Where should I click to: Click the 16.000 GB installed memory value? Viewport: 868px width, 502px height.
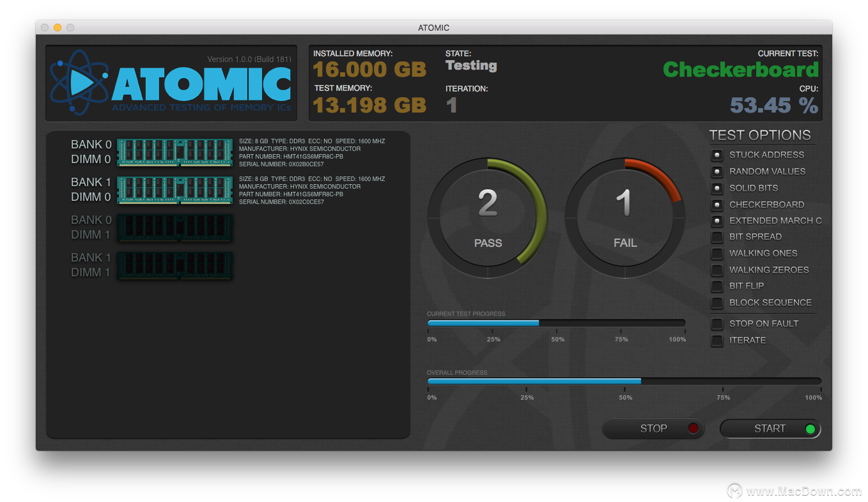point(369,69)
